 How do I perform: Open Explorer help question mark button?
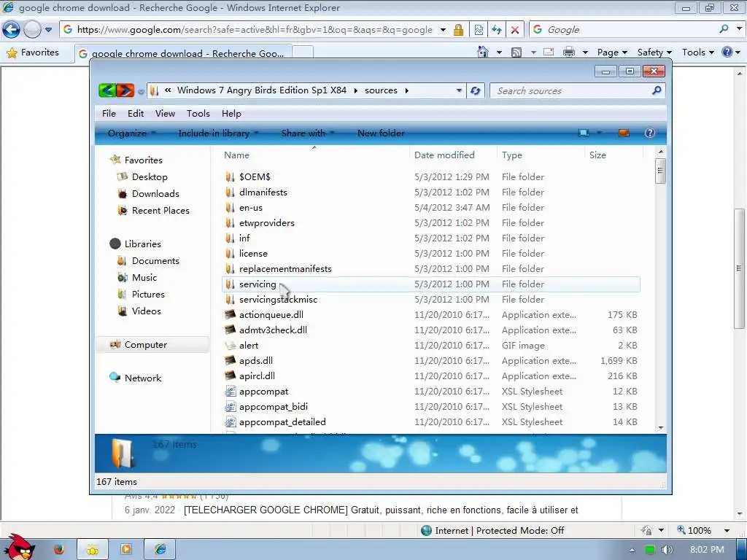[x=649, y=133]
